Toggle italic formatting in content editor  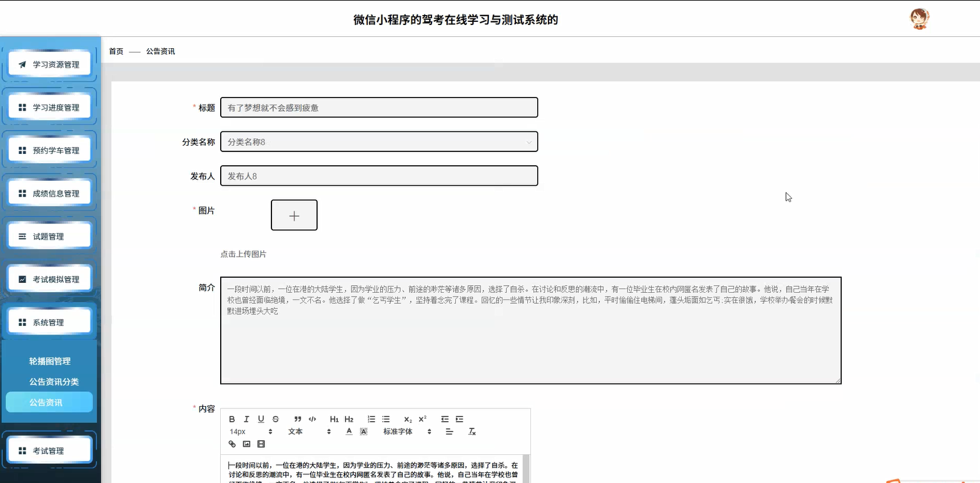point(246,419)
